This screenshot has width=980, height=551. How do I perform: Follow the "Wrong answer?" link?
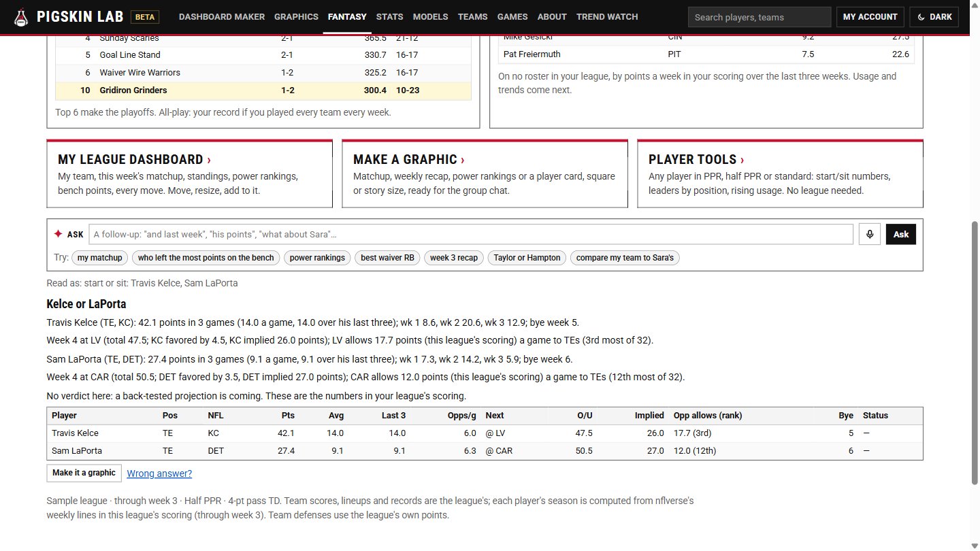tap(159, 473)
